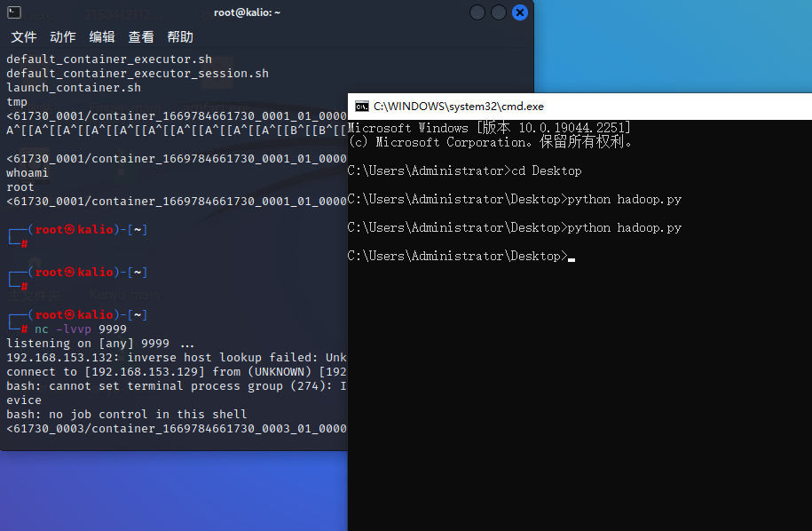Open the 编辑 menu dropdown
Viewport: 812px width, 531px height.
coord(101,36)
